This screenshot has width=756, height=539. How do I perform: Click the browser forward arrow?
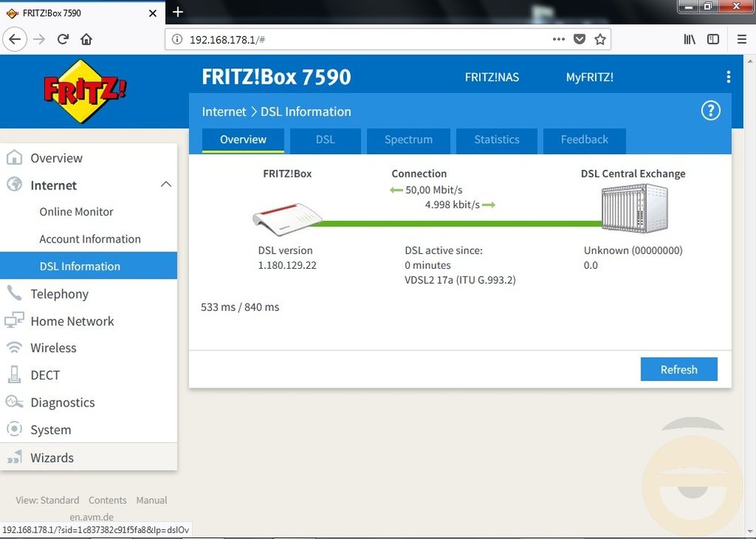pos(39,39)
